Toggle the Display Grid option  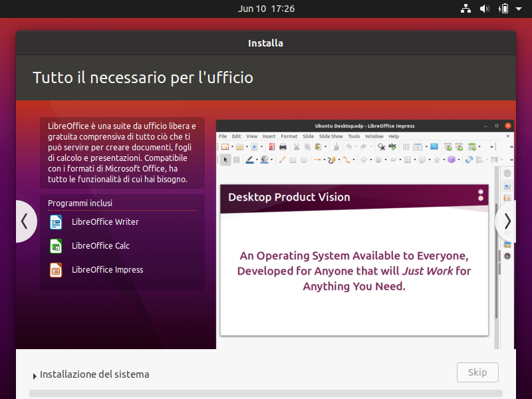(406, 146)
